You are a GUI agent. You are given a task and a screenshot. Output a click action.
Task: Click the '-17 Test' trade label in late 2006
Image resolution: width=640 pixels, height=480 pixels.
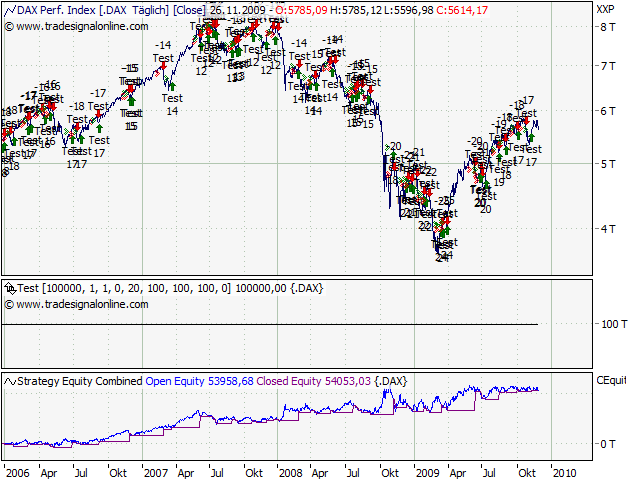click(x=98, y=100)
